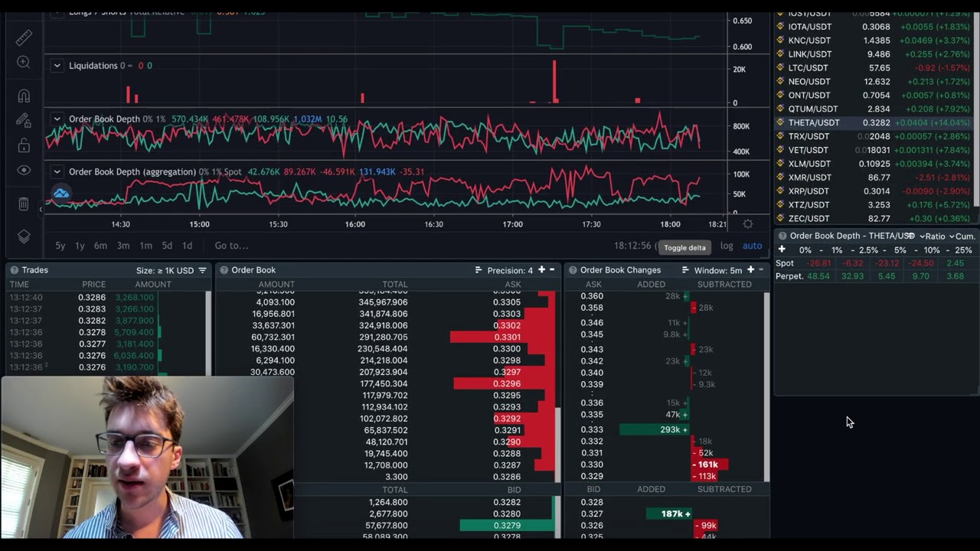Image resolution: width=980 pixels, height=551 pixels.
Task: Open help for the Order Book panel
Action: point(224,270)
